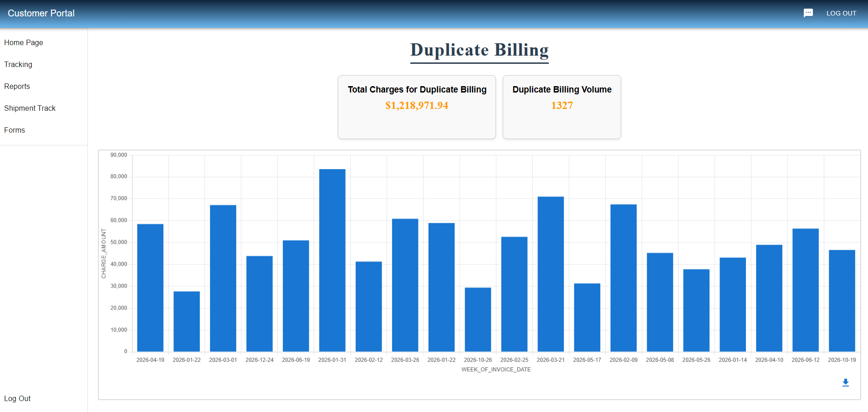868x412 pixels.
Task: Click the 2026-02-09 bar
Action: [x=623, y=278]
